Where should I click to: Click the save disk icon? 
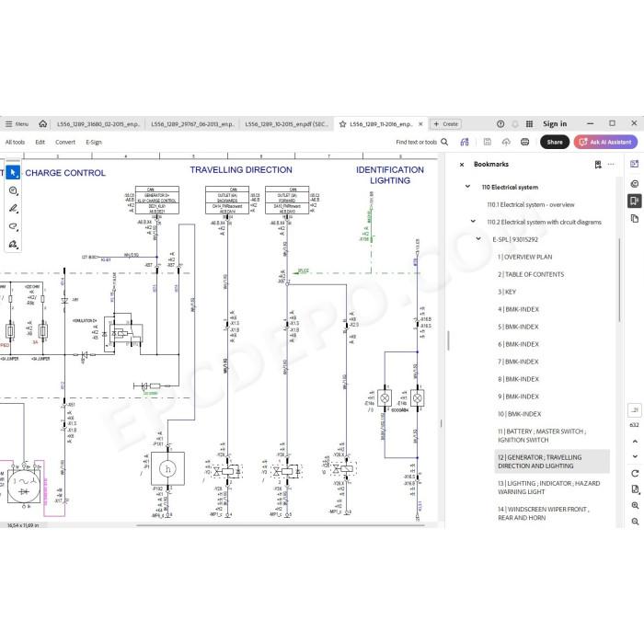tap(487, 142)
